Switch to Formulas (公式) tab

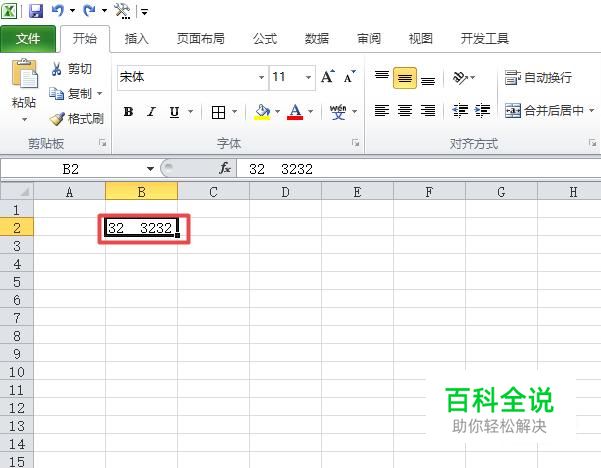(264, 39)
